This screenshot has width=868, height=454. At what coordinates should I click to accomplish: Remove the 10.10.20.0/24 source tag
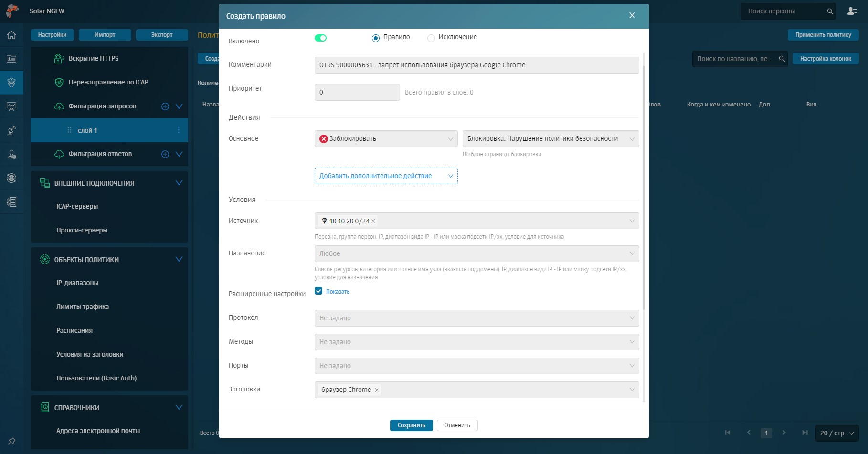tap(373, 221)
